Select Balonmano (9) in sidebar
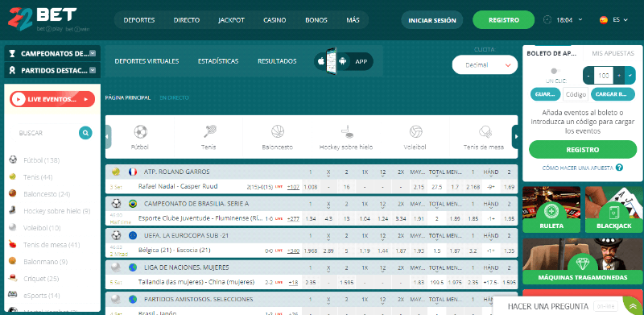 (46, 262)
